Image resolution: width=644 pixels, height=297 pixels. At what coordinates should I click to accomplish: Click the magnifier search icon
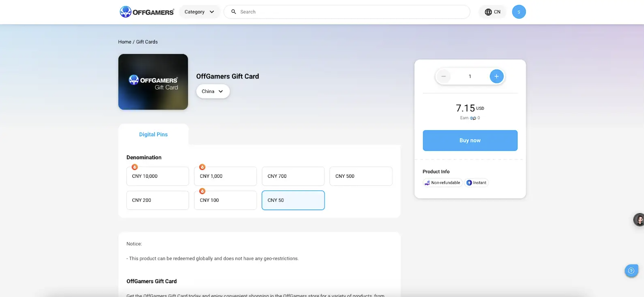(x=234, y=12)
